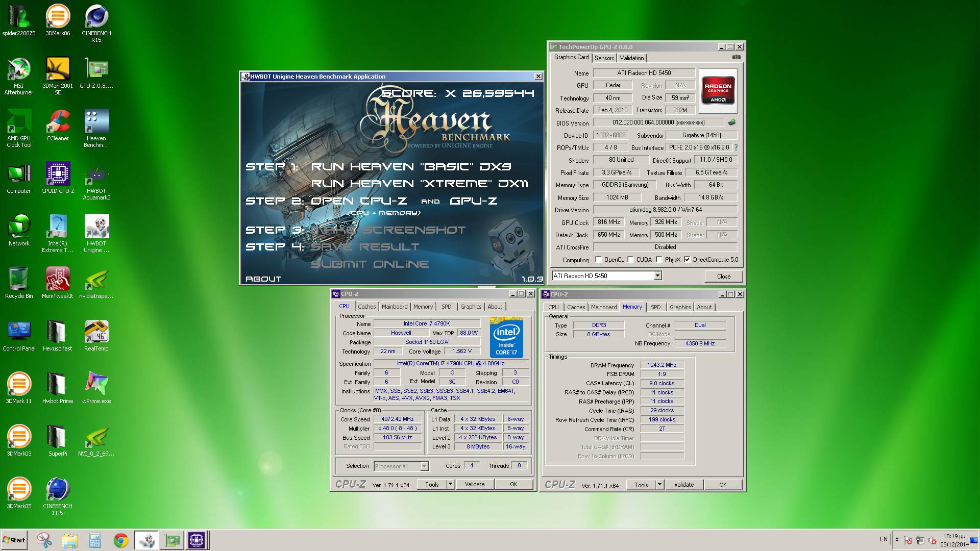Open CINEBENCH 11.5 desktop icon
The height and width of the screenshot is (551, 980).
coord(58,496)
